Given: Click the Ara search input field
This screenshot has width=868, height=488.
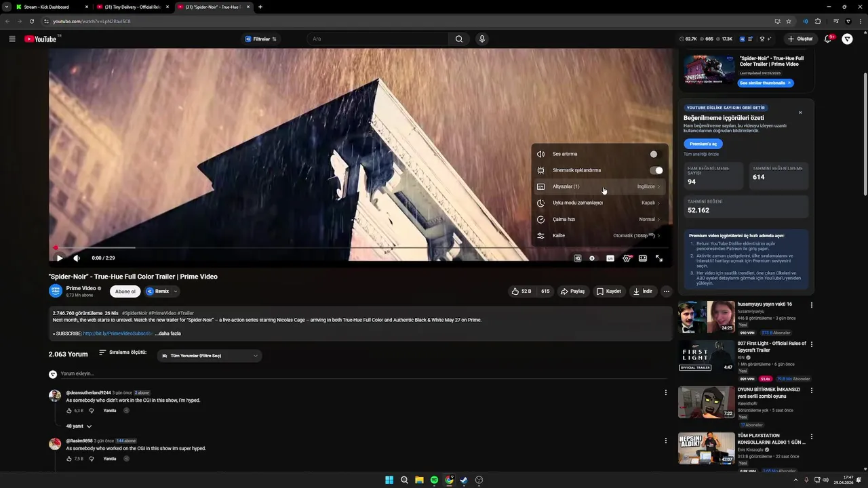Looking at the screenshot, I should pyautogui.click(x=378, y=39).
